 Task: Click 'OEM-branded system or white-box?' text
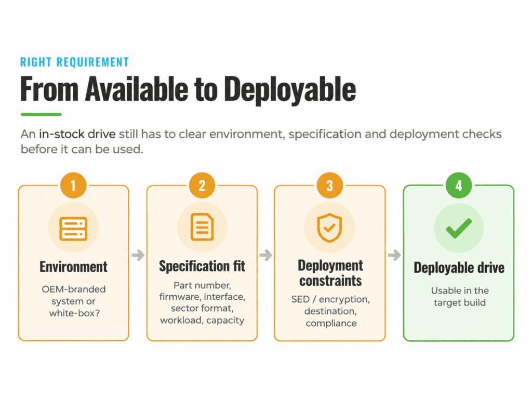click(74, 301)
